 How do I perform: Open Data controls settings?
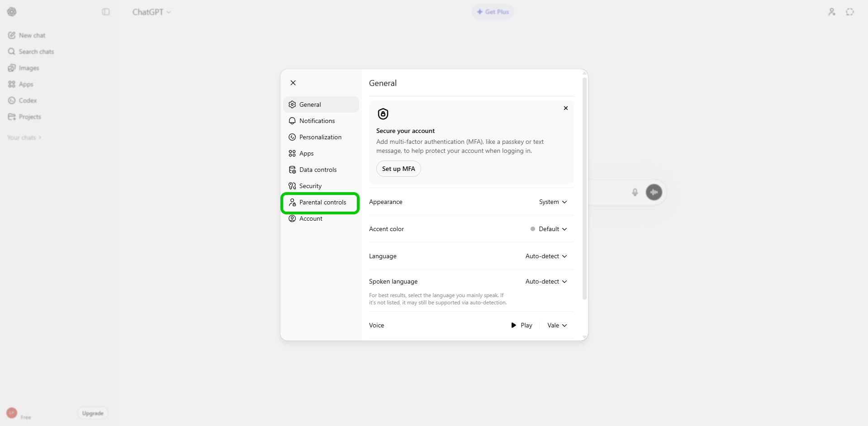coord(318,170)
